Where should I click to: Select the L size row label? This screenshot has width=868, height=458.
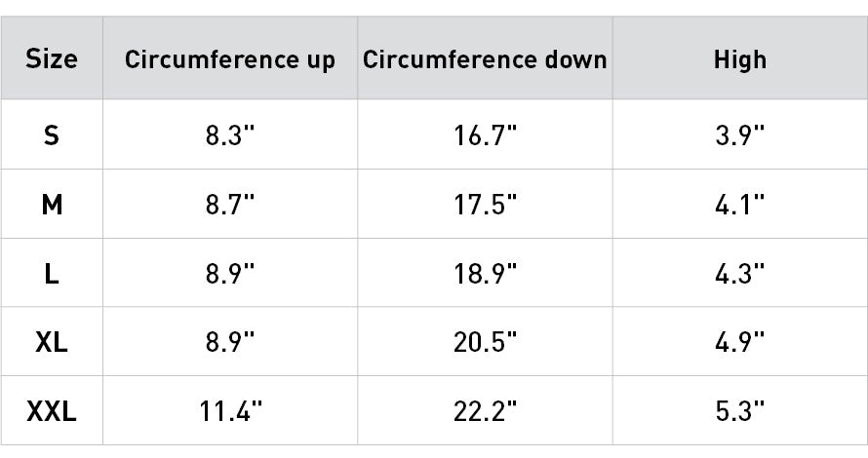coord(52,274)
